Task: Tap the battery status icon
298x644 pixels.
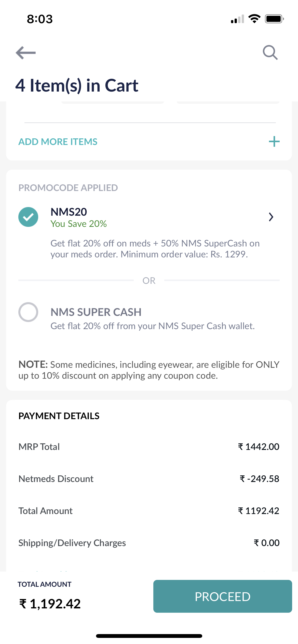Action: [274, 19]
